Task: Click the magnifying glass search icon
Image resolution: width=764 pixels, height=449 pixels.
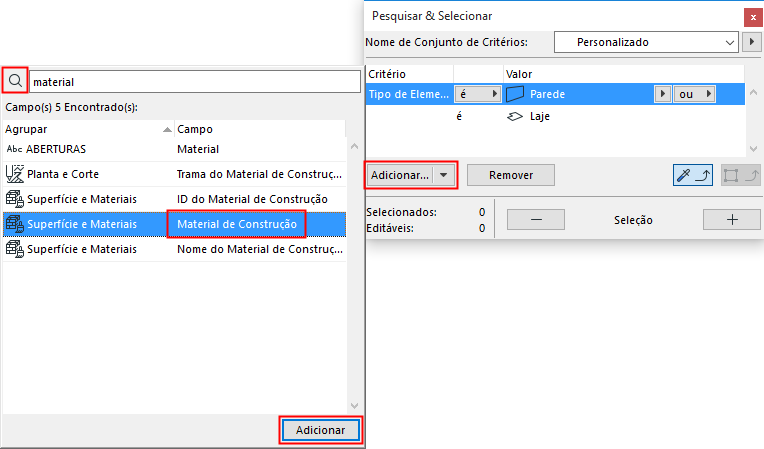Action: click(15, 81)
